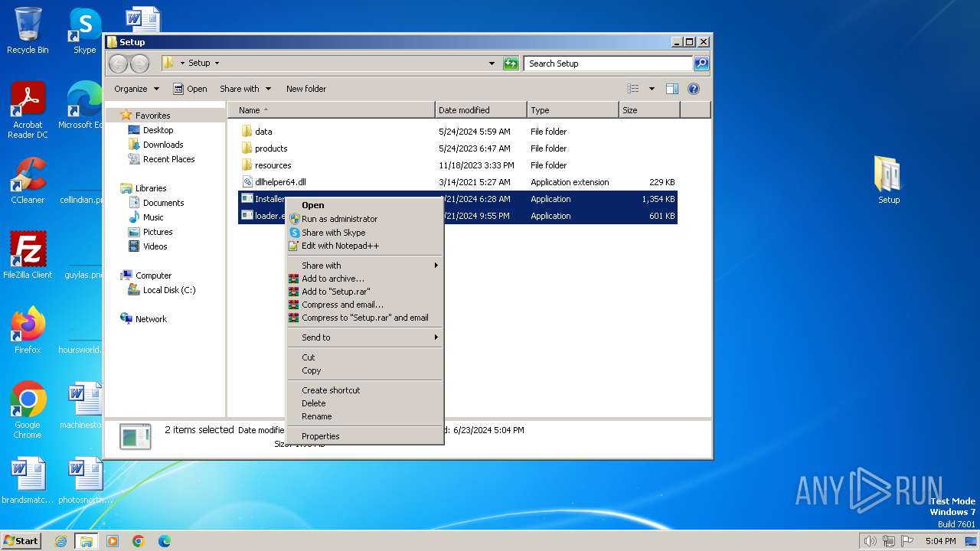The height and width of the screenshot is (551, 980).
Task: Click New folder in toolbar
Action: 306,89
